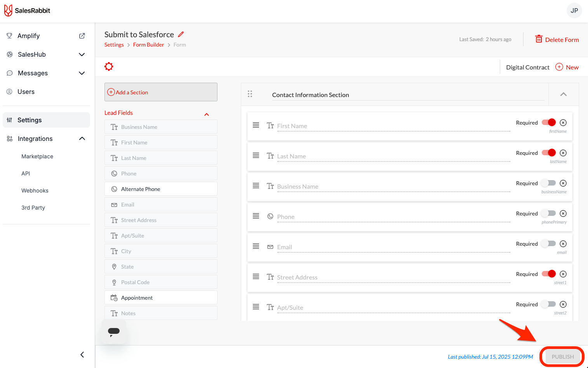Viewport: 588px width, 368px height.
Task: Enable Required for Phone
Action: [549, 213]
